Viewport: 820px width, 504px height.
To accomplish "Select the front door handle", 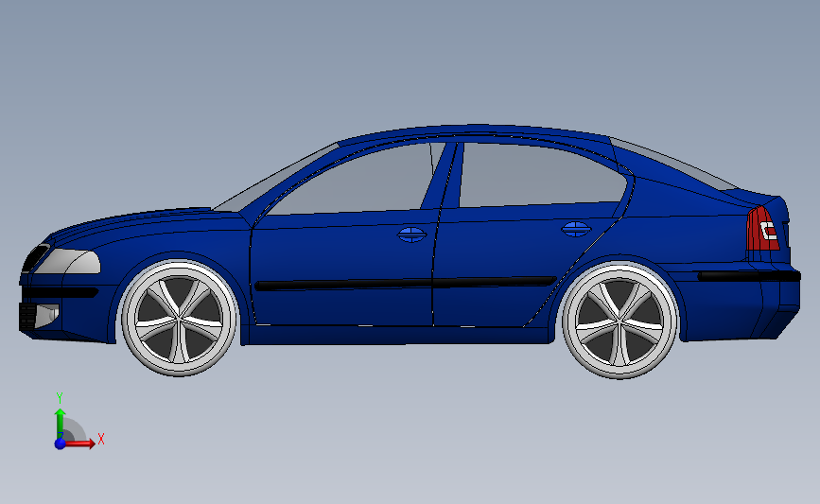I will pyautogui.click(x=412, y=235).
